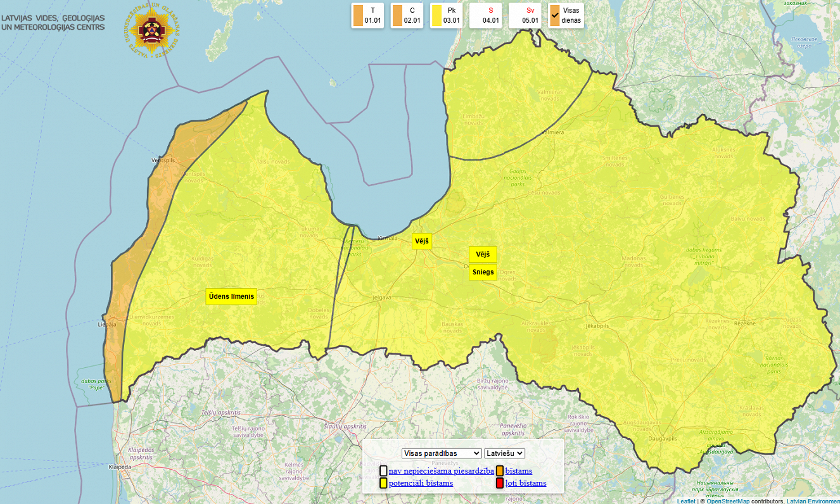Select the T 01.01 day tab
The image size is (840, 504).
tap(367, 15)
